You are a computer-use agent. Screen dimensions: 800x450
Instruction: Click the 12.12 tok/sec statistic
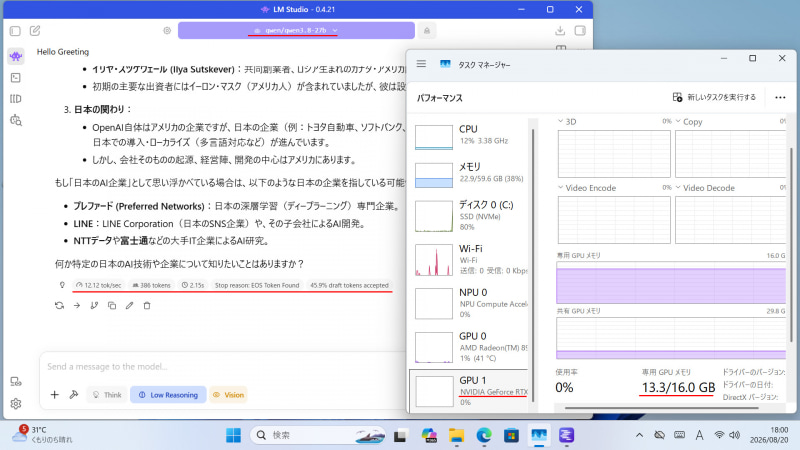point(98,285)
